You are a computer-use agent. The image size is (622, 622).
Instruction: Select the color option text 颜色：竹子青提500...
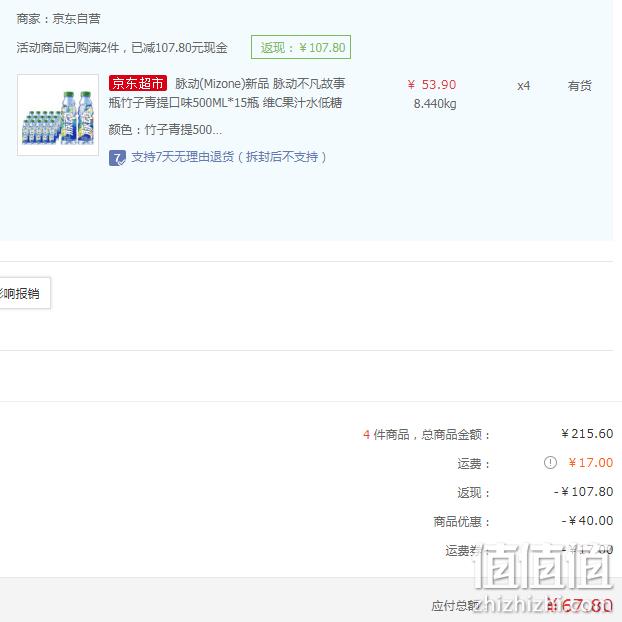(x=165, y=130)
